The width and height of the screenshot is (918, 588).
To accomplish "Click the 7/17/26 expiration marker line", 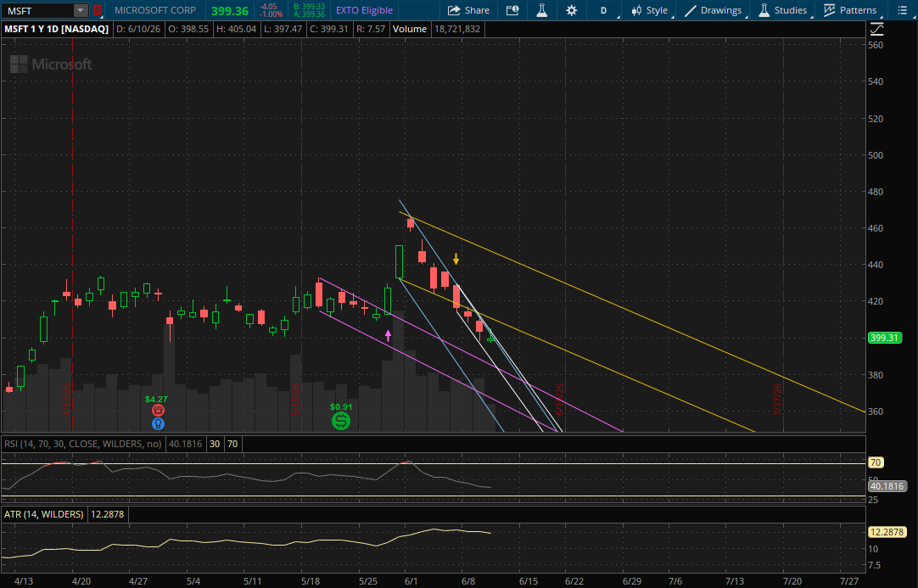I will pos(783,234).
